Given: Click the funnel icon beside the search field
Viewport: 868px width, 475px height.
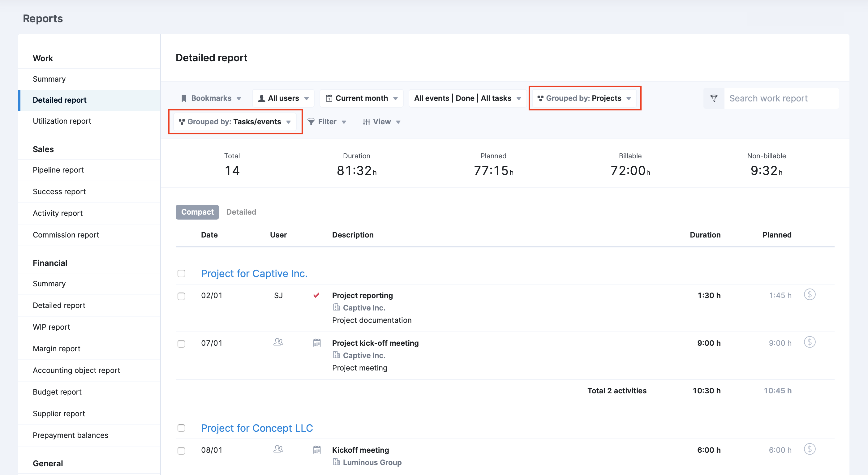Looking at the screenshot, I should pos(714,98).
